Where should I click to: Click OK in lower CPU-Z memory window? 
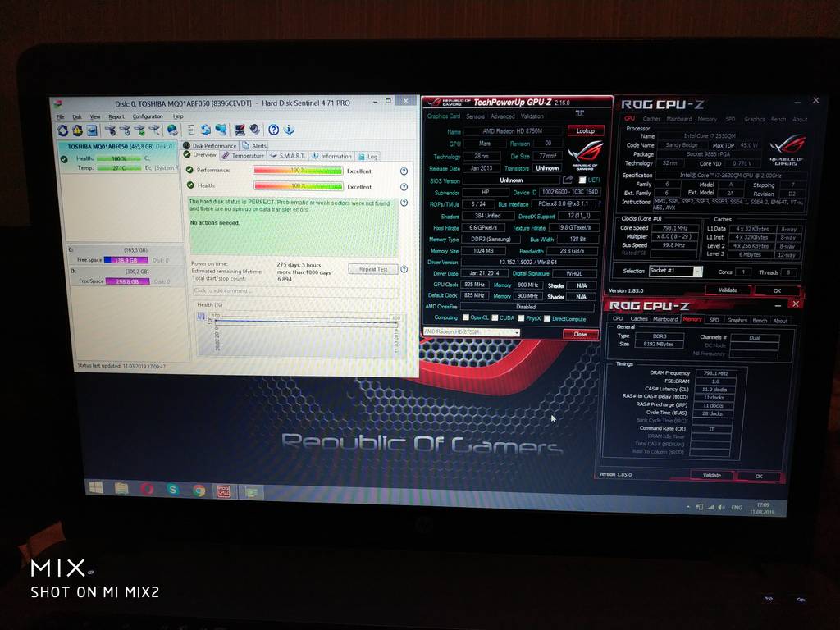point(759,476)
